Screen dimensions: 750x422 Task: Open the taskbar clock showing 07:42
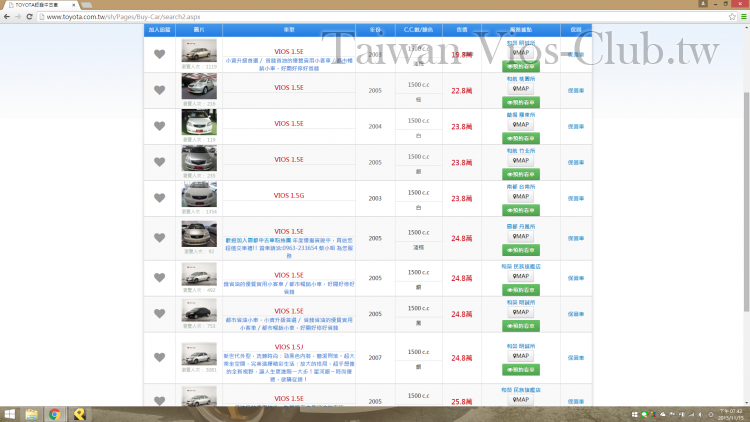click(730, 414)
